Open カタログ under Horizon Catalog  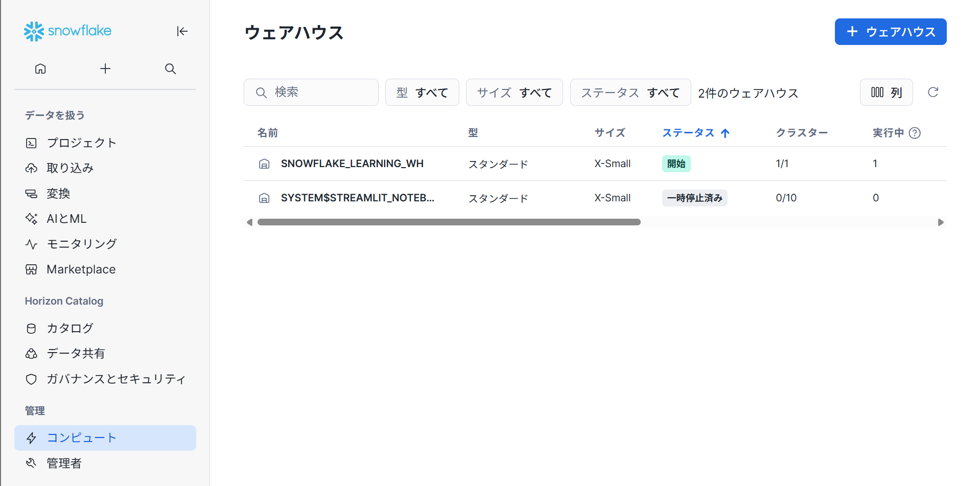[x=105, y=328]
